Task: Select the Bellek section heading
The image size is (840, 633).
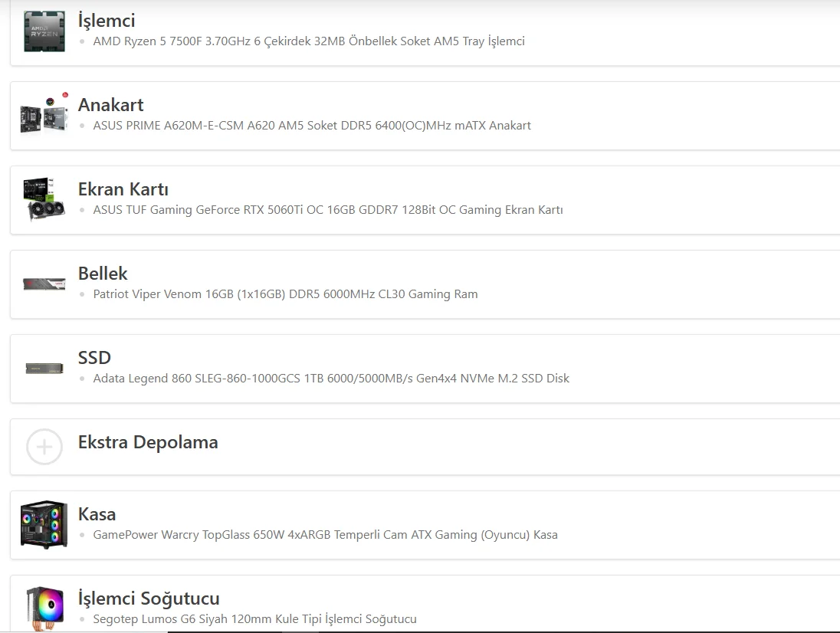Action: click(103, 274)
